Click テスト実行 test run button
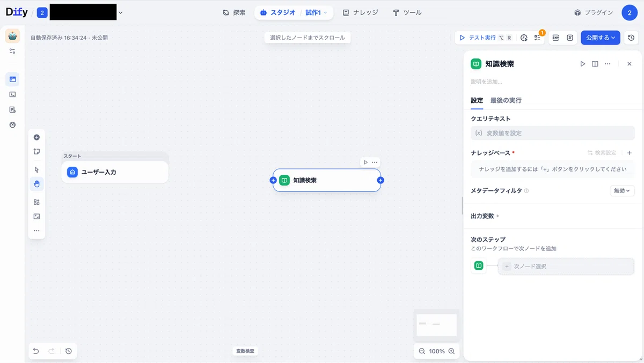Viewport: 644px width, 363px height. (486, 38)
